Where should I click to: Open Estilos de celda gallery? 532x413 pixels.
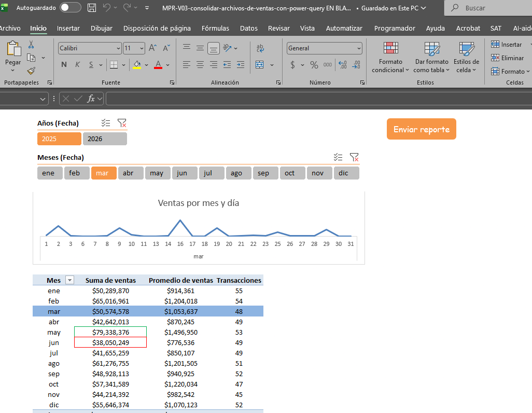click(467, 57)
